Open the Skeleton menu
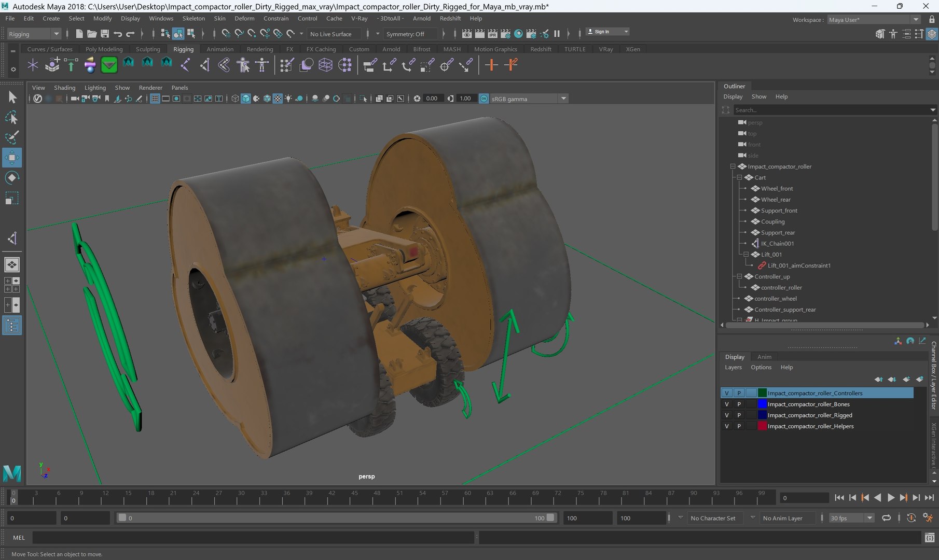The height and width of the screenshot is (560, 939). click(x=193, y=18)
